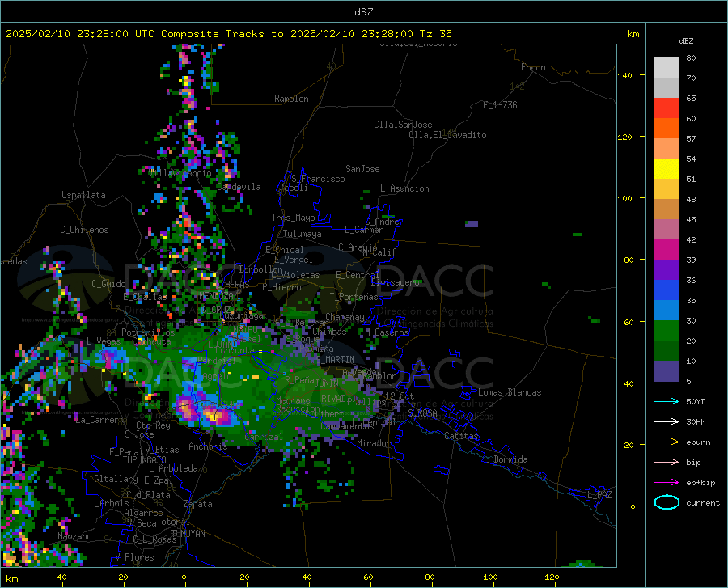Click the C_Chilenos map label
Image resolution: width=728 pixels, height=588 pixels.
click(x=84, y=229)
